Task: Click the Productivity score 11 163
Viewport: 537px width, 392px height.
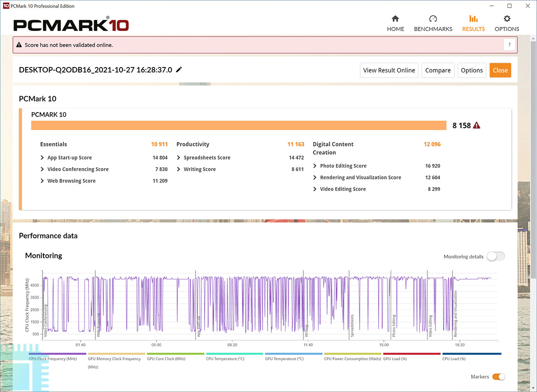Action: coord(296,144)
